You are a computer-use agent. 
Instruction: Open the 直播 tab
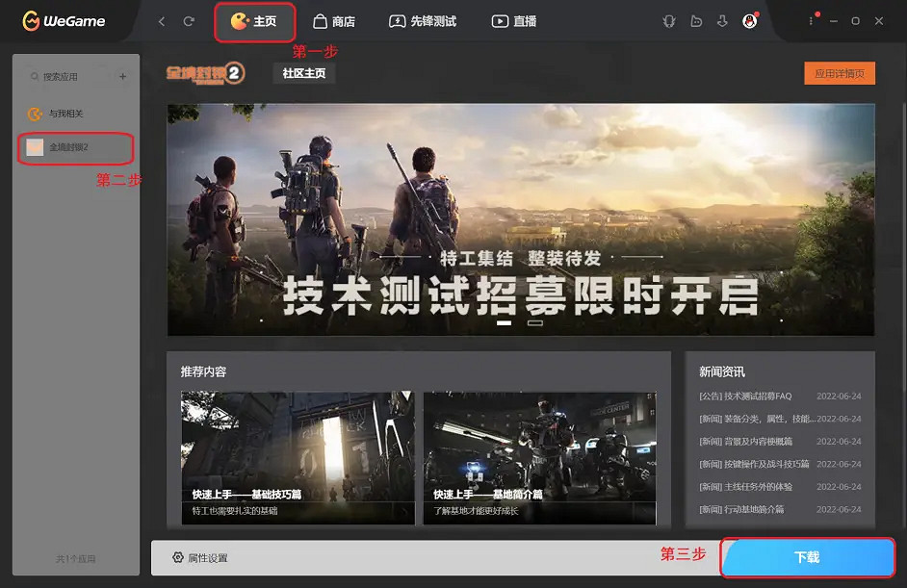click(517, 20)
